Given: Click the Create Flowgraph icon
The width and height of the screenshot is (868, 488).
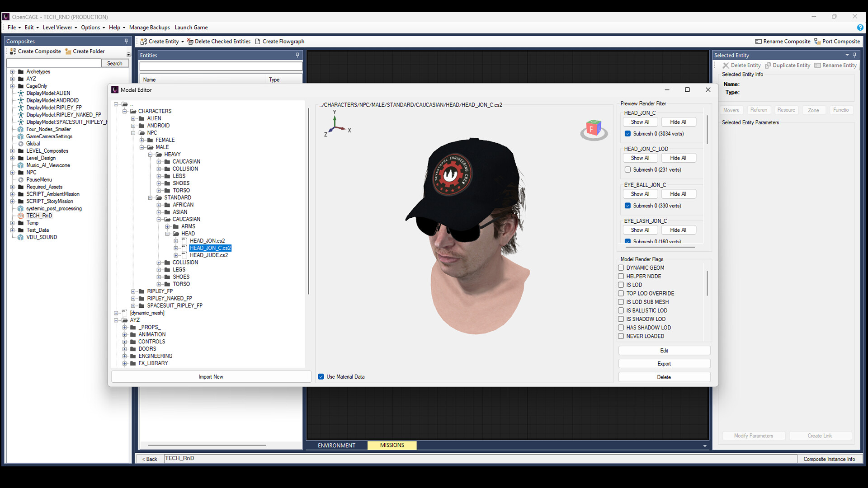Looking at the screenshot, I should tap(258, 42).
